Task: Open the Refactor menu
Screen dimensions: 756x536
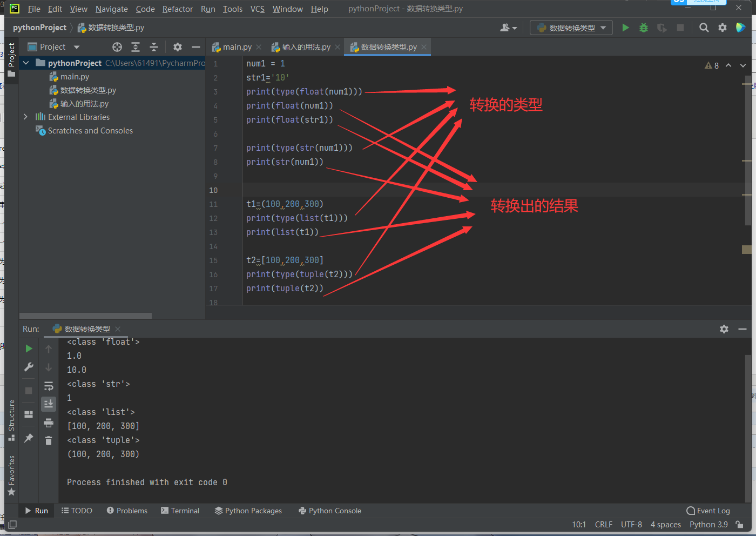Action: pyautogui.click(x=177, y=9)
